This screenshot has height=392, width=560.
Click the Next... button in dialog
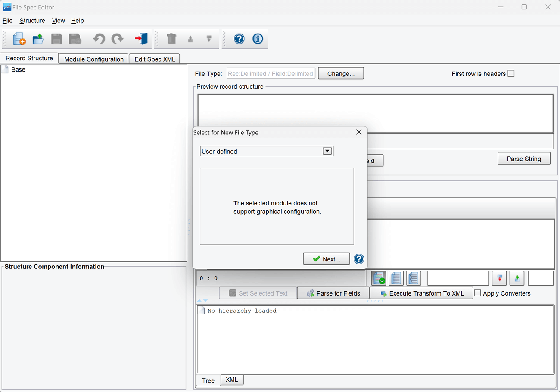(327, 259)
